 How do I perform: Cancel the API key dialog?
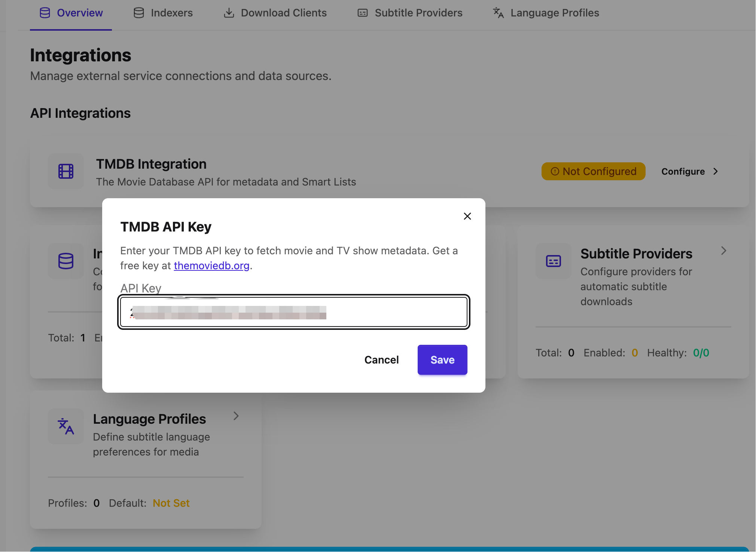[x=381, y=360]
